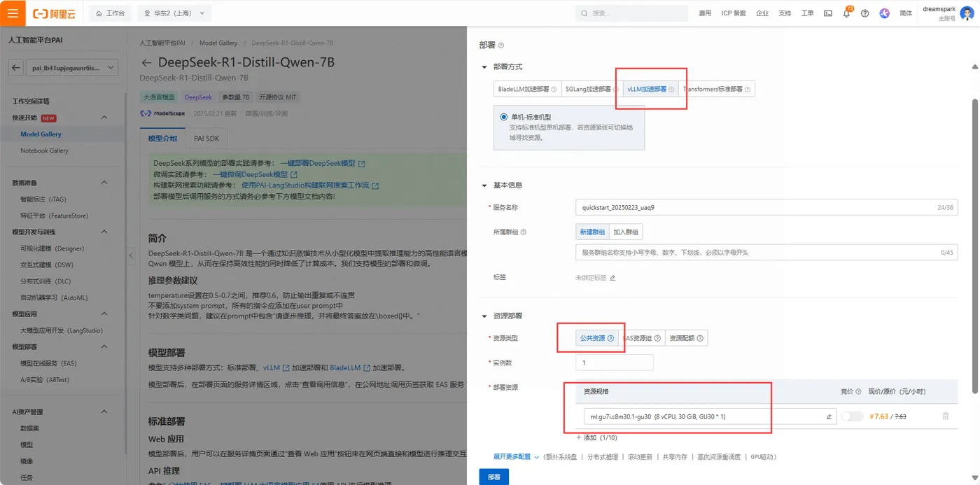Viewport: 980px width, 485px height.
Task: Switch to SGLang加速部署 tab
Action: coord(591,90)
